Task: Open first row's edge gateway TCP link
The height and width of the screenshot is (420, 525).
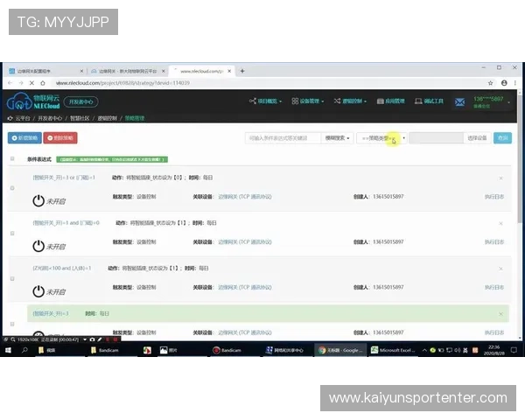Action: tap(245, 197)
